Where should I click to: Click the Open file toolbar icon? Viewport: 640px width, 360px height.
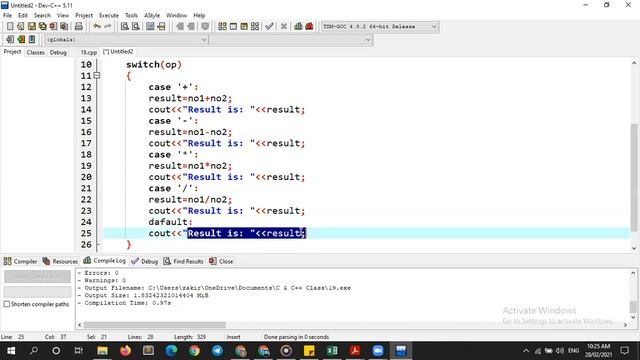pos(21,27)
